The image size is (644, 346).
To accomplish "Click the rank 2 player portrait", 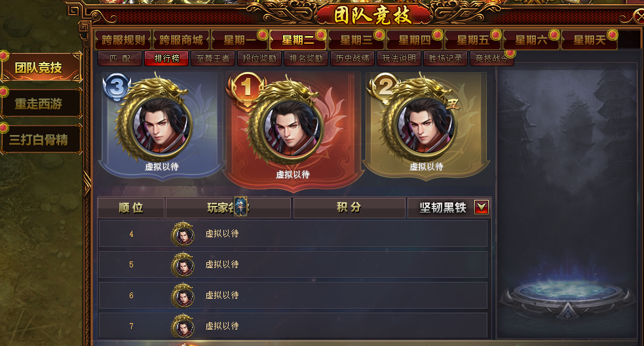I will pos(425,125).
